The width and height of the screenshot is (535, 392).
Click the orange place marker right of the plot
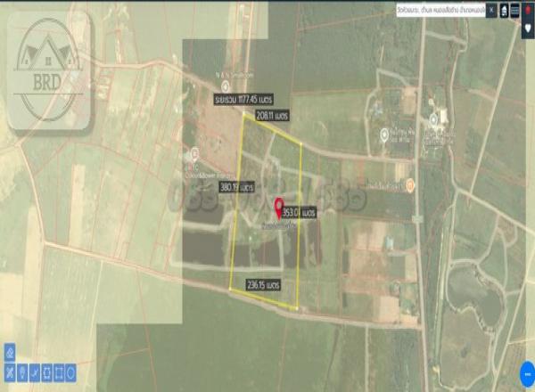click(409, 184)
